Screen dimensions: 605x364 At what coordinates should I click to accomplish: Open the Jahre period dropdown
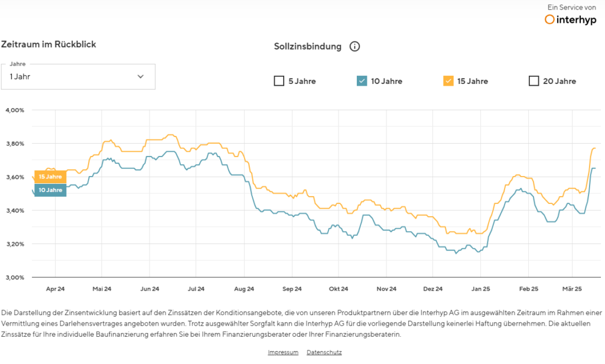tap(78, 76)
